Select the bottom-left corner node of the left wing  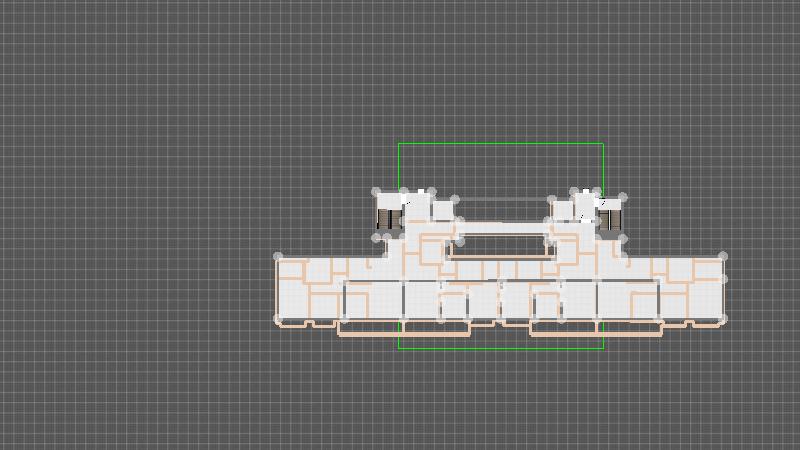point(278,320)
